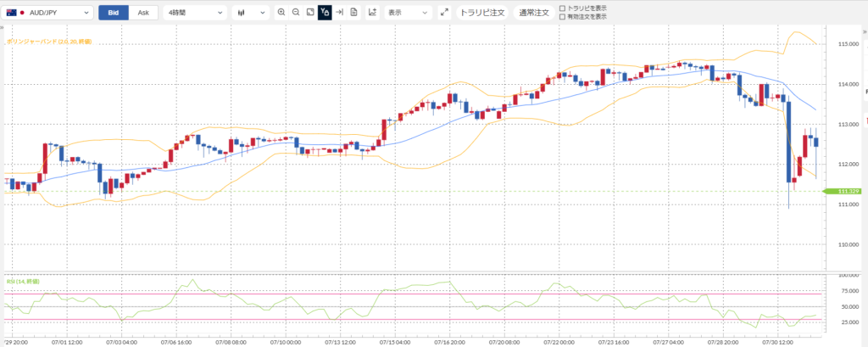Toggle the Y-axis lock icon
Viewport: 868px width, 347px height.
(x=325, y=12)
